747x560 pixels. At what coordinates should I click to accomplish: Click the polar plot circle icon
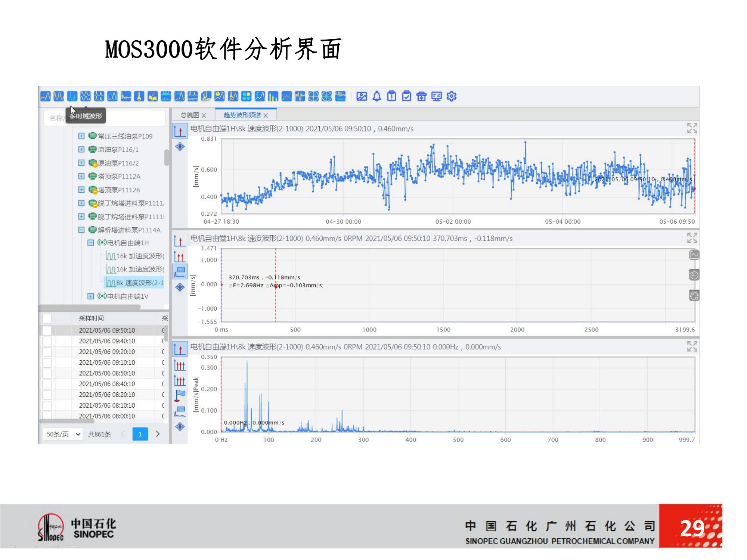click(313, 96)
